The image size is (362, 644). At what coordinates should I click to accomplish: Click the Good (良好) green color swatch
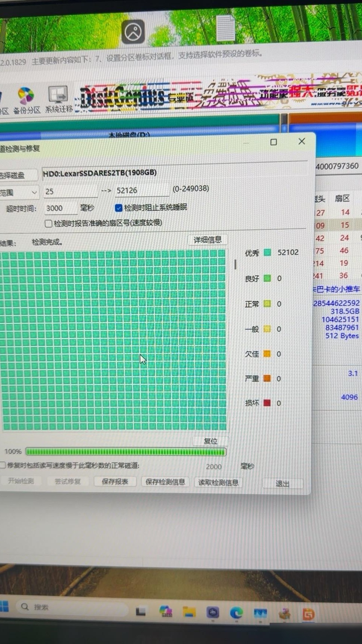(267, 278)
